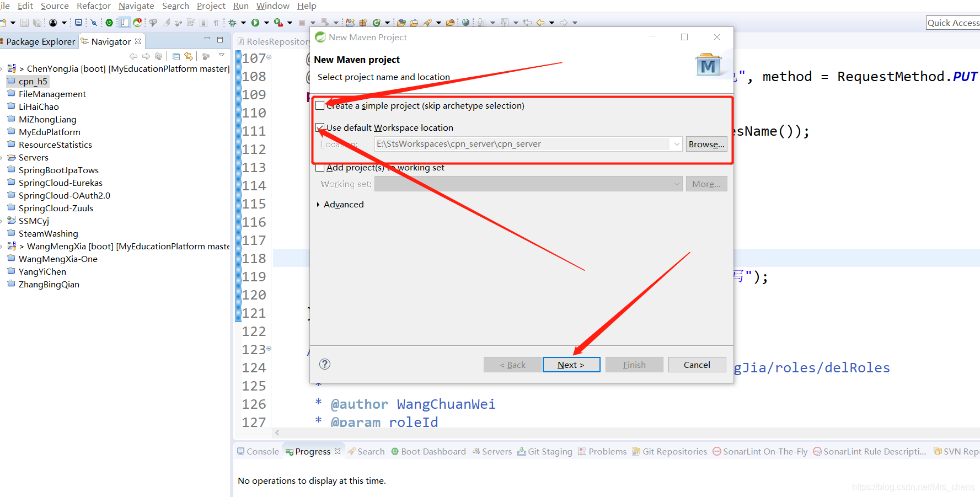Open the Working set dropdown
Image resolution: width=980 pixels, height=497 pixels.
(x=677, y=184)
